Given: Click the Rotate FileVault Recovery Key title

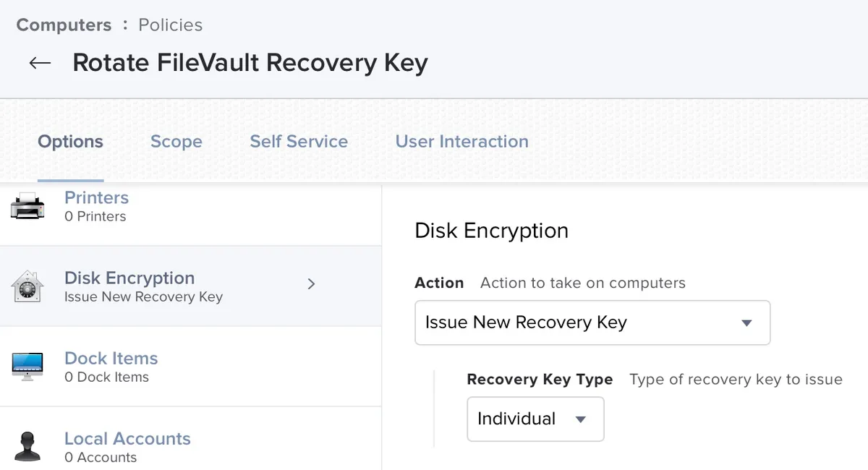Looking at the screenshot, I should [250, 63].
